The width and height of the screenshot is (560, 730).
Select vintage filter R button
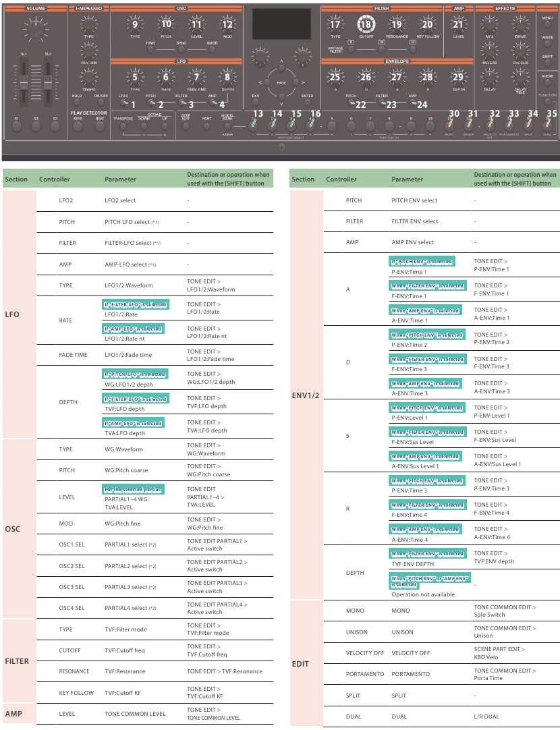pos(351,49)
